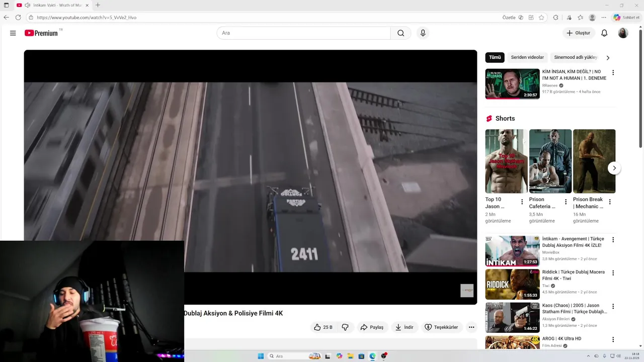Open options for AROG 4K video

click(x=613, y=339)
